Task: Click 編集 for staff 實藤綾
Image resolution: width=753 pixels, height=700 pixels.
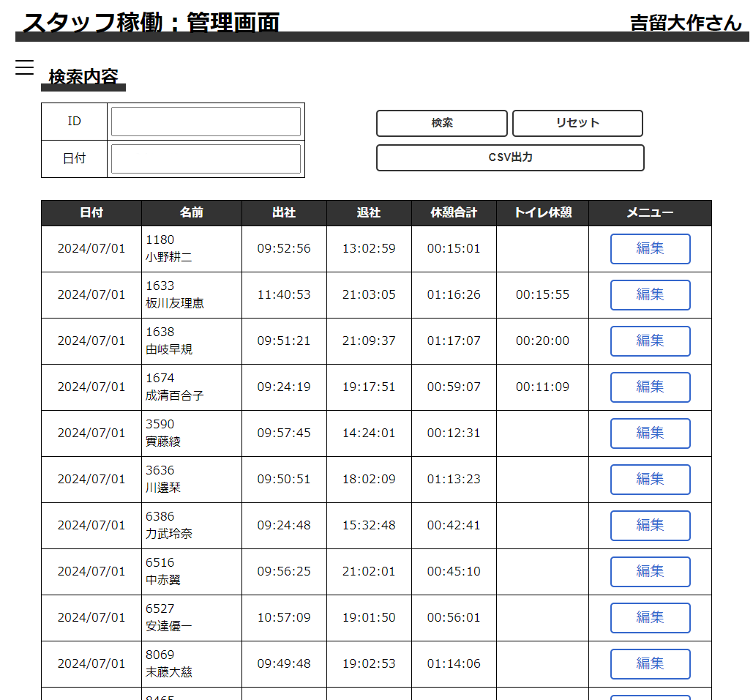Action: [x=650, y=433]
